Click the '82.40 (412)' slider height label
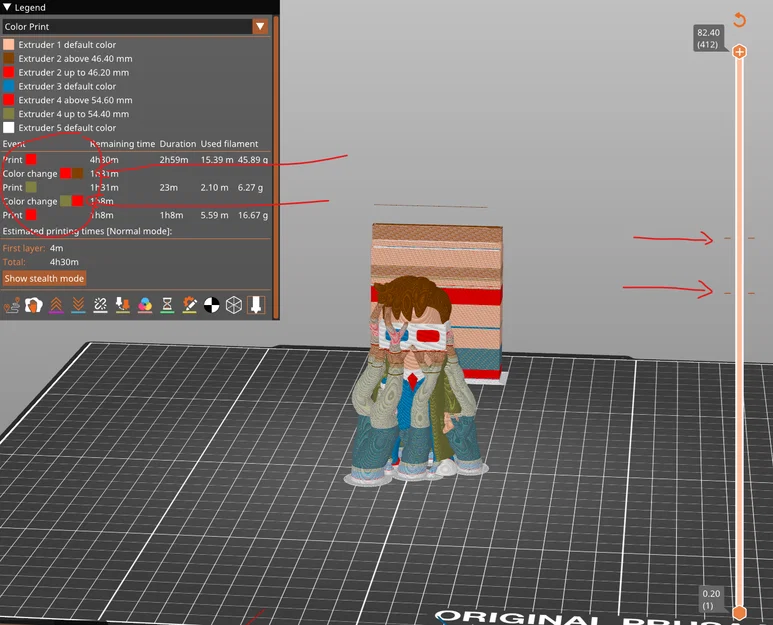The height and width of the screenshot is (625, 773). pyautogui.click(x=708, y=38)
